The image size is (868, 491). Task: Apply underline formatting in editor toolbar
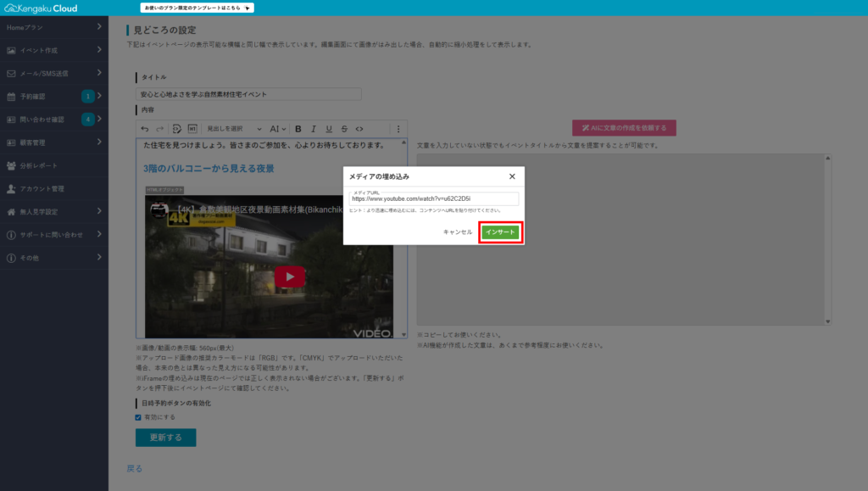[329, 129]
